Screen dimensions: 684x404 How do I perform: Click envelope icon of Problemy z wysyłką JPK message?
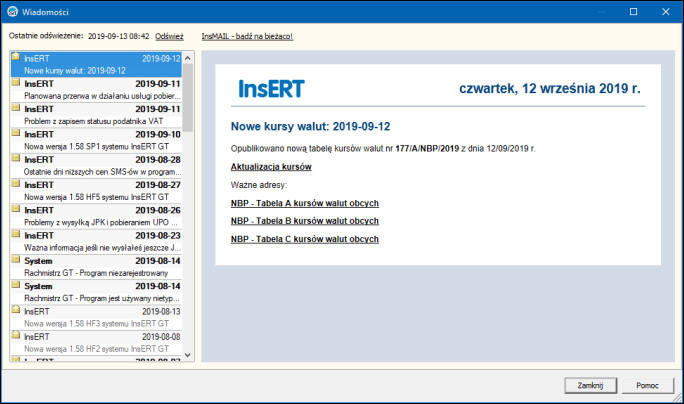(16, 209)
